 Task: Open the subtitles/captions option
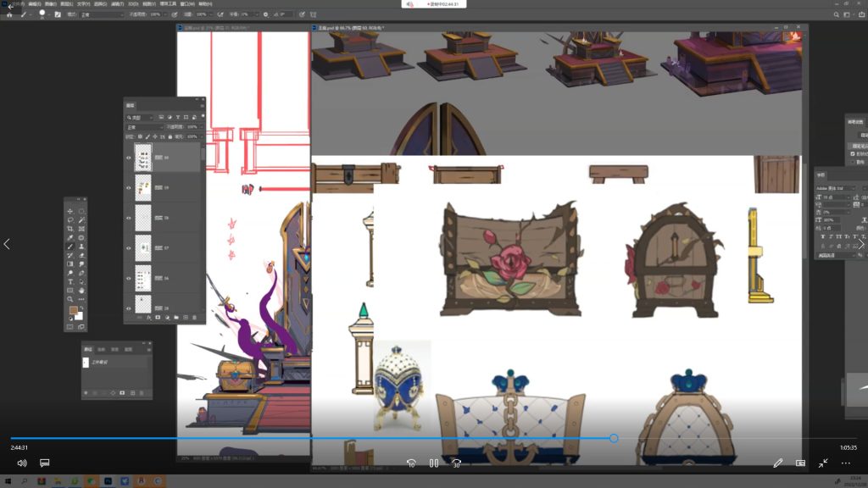click(45, 463)
